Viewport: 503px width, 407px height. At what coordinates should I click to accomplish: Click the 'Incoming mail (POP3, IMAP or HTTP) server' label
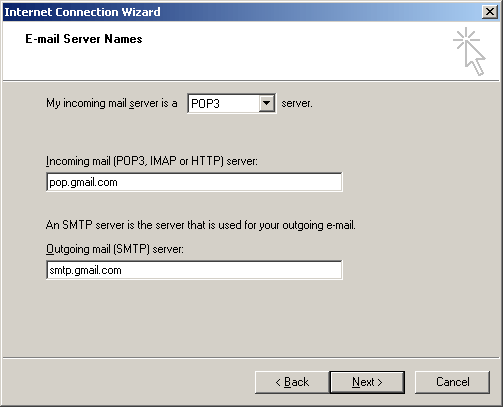pos(152,161)
